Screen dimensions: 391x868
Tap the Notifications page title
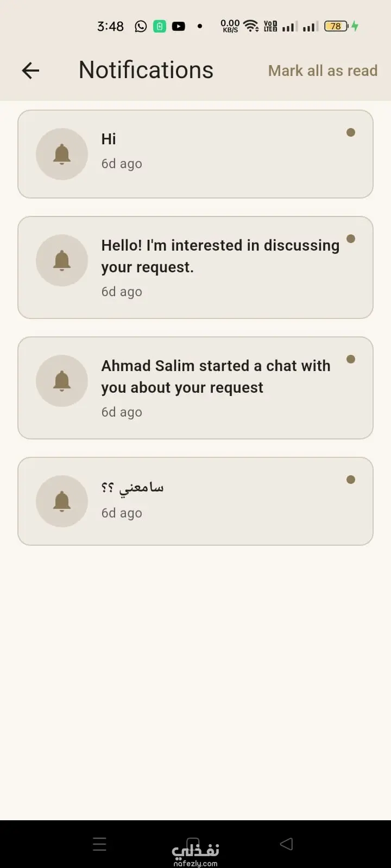coord(146,71)
